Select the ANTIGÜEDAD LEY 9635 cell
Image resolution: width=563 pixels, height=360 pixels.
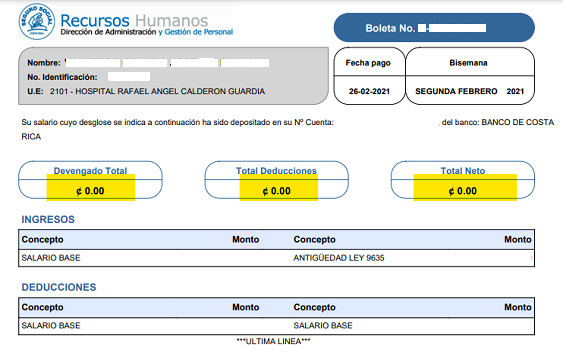click(x=339, y=258)
